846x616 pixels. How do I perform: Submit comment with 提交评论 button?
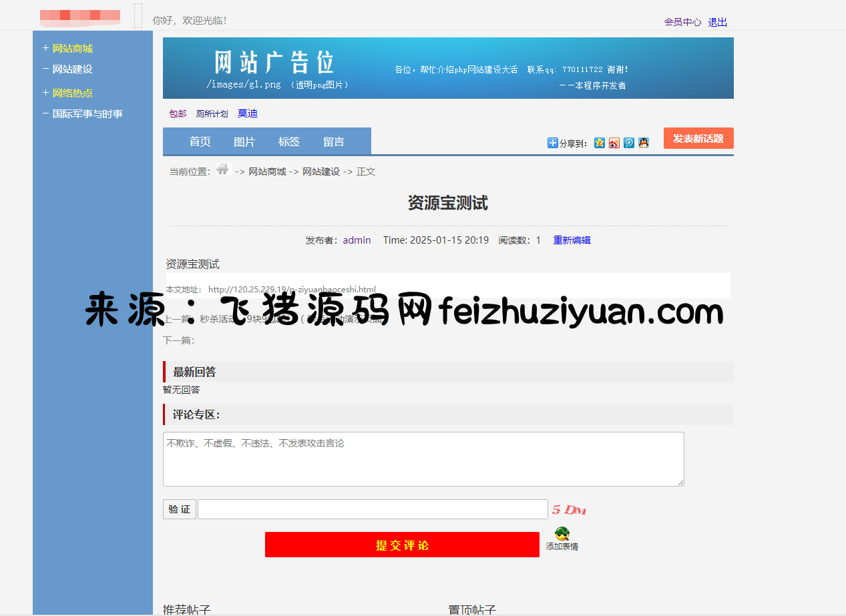pos(402,545)
